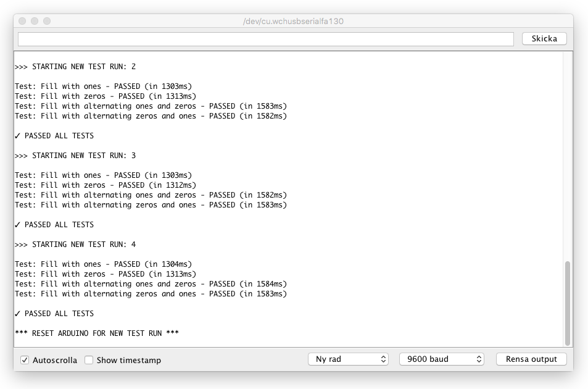Open the 9600 baud rate dropdown

(x=441, y=359)
